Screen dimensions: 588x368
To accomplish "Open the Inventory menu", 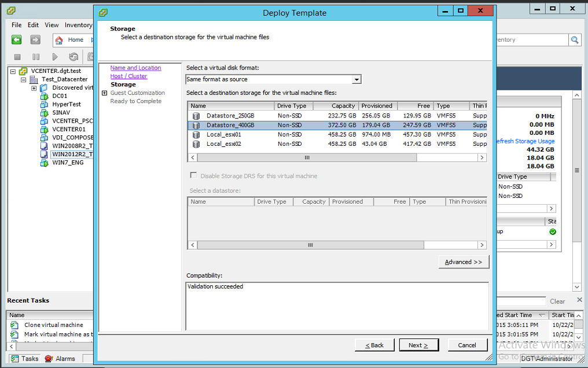I will [78, 25].
